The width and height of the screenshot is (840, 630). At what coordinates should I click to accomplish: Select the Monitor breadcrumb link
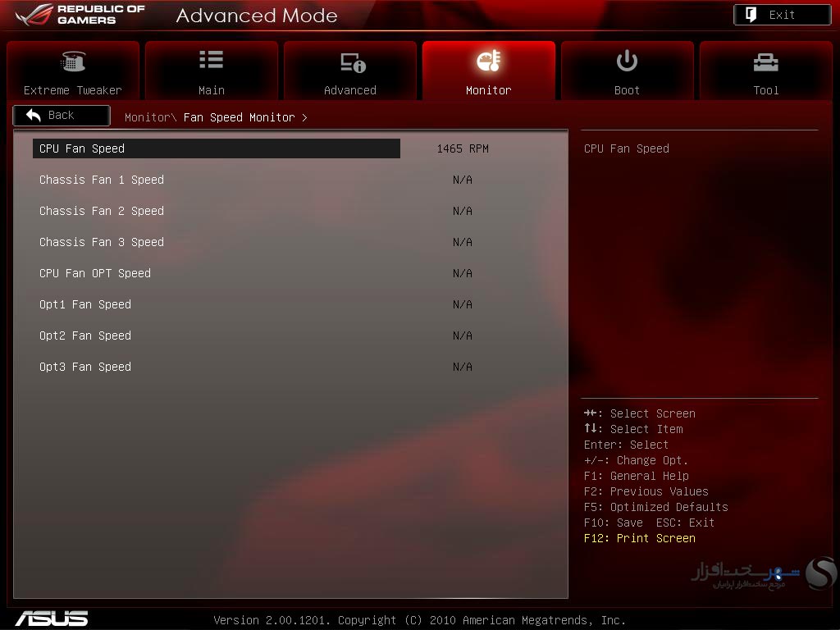point(148,117)
